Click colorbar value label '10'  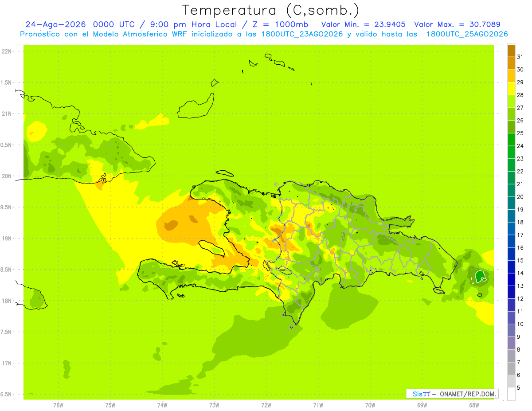[520, 324]
